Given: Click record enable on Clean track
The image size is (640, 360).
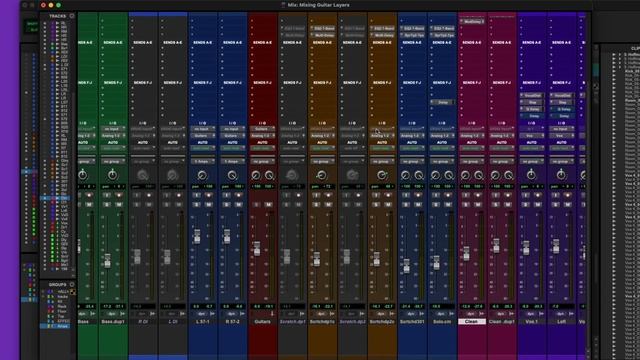Looking at the screenshot, I should tap(478, 196).
